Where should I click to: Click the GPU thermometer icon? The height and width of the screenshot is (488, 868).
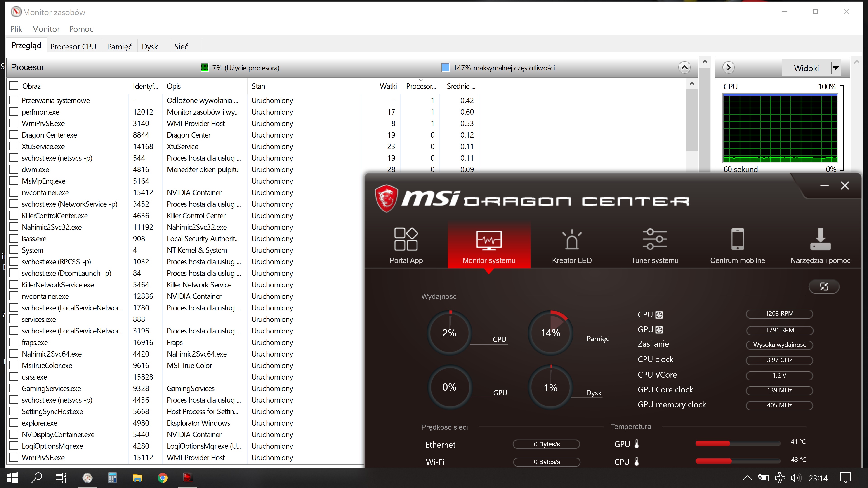(x=637, y=444)
